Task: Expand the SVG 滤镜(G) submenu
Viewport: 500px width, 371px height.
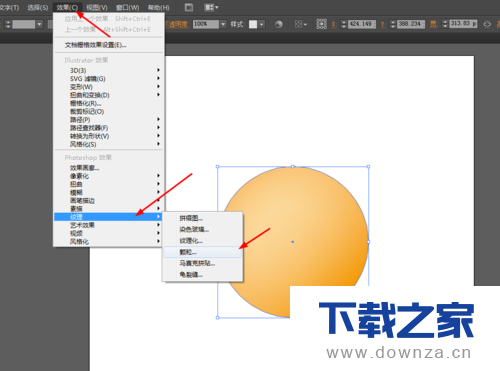Action: pos(109,79)
